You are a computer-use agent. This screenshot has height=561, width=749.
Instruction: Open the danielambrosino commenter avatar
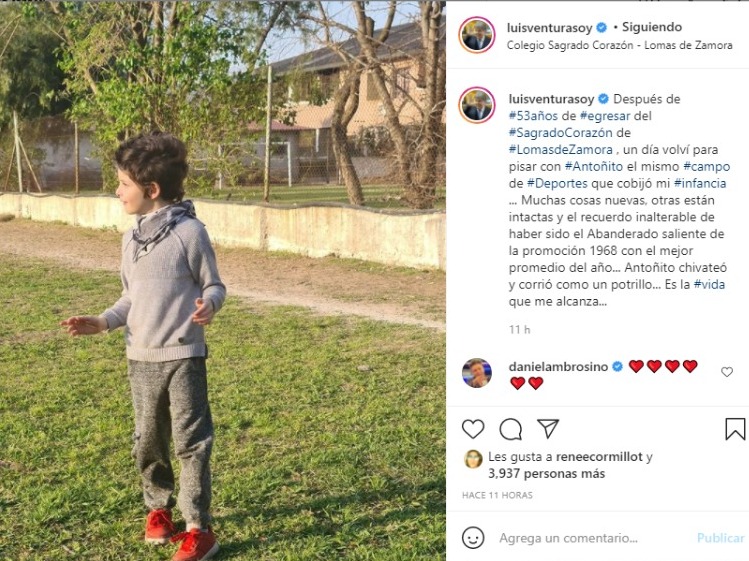click(x=477, y=372)
